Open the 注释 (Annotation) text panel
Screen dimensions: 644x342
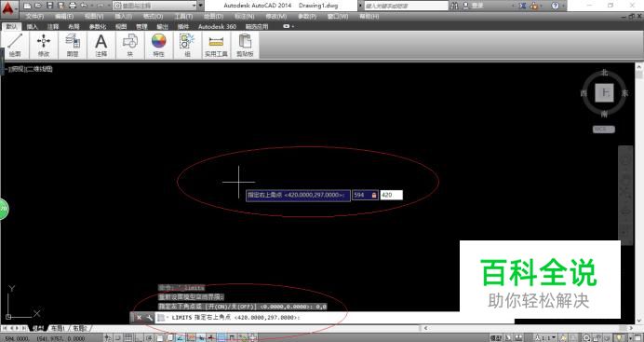pyautogui.click(x=101, y=45)
